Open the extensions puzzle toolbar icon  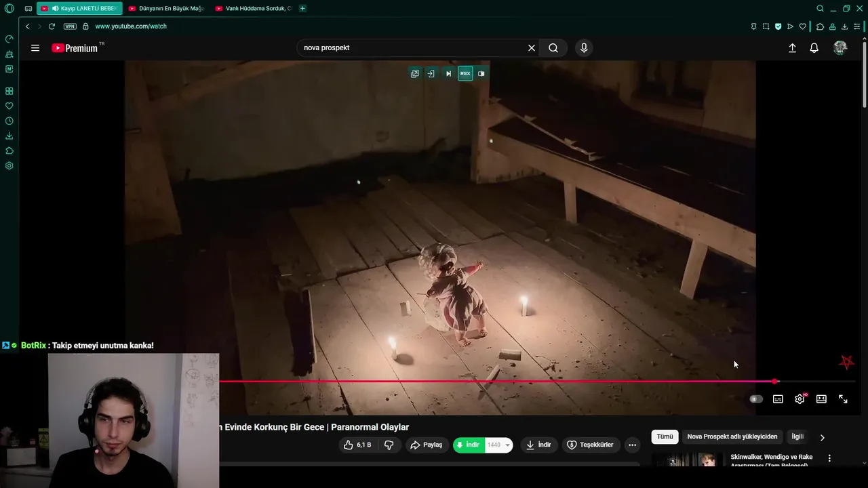[x=820, y=26]
